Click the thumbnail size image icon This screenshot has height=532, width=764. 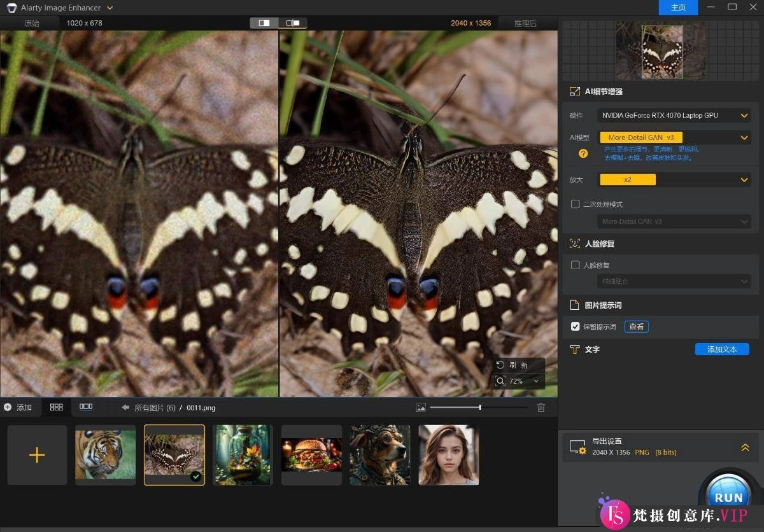[421, 407]
